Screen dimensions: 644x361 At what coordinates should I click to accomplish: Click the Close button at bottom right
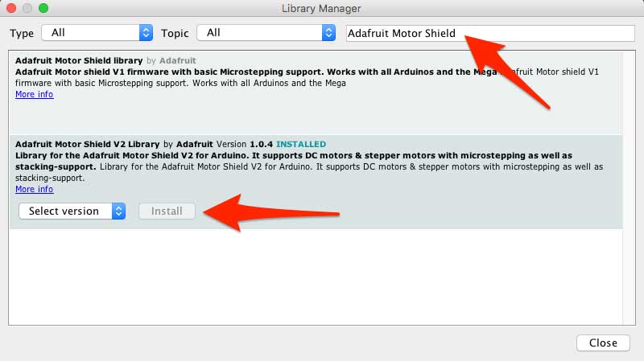coord(602,343)
